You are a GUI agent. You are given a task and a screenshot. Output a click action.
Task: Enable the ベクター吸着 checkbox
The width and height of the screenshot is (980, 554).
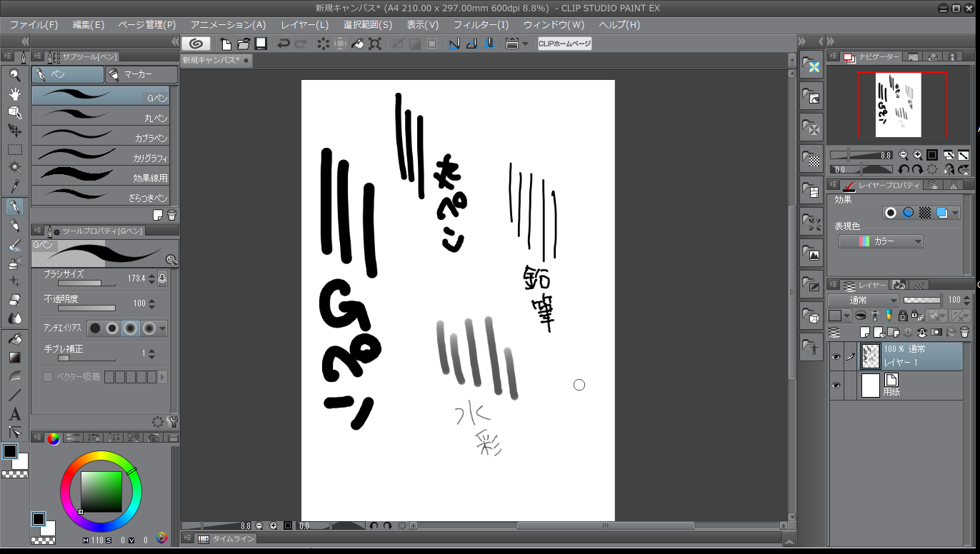tap(48, 377)
